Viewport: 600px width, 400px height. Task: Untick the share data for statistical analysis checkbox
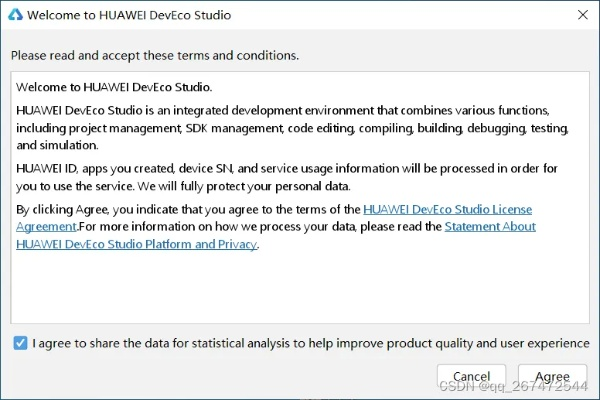tap(21, 343)
